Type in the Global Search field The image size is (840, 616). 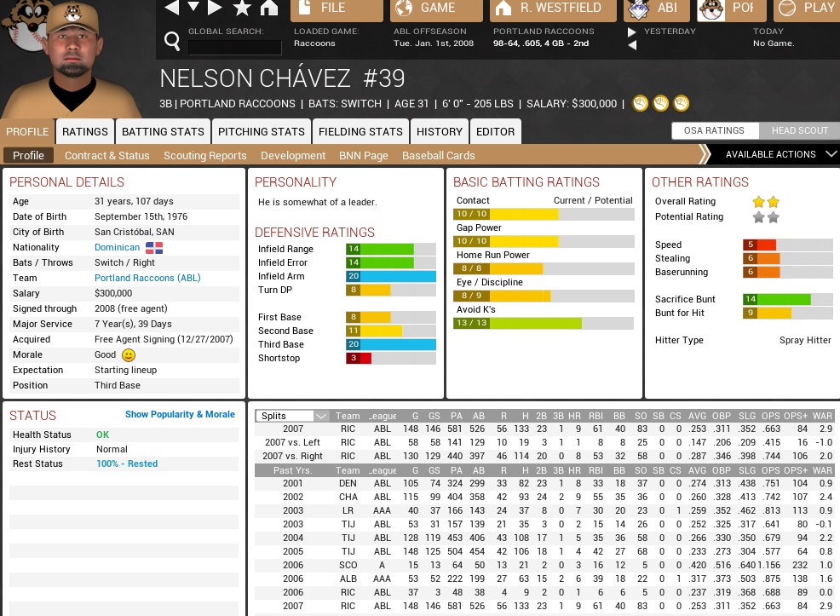click(x=234, y=48)
